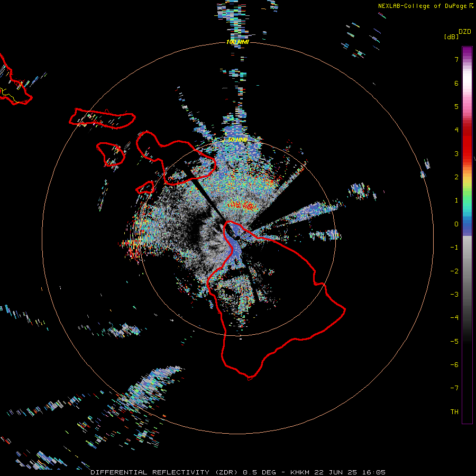Image resolution: width=476 pixels, height=476 pixels.
Task: Click the DIFFERENTIAL REFLECTIVITY (ZDR) caption
Action: coord(165,472)
